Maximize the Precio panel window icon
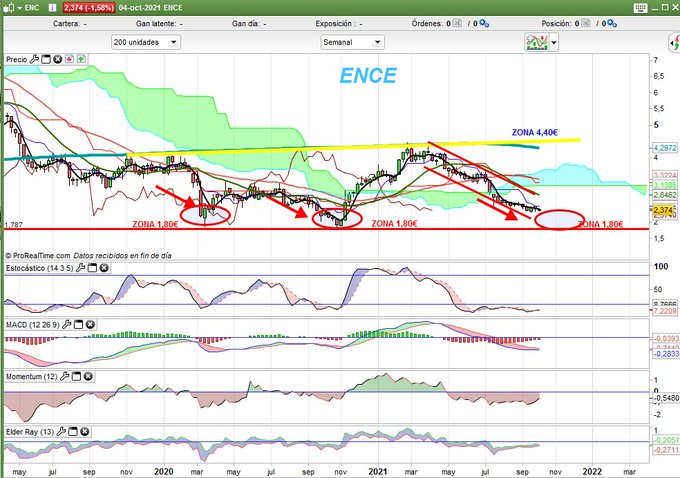 pos(46,59)
